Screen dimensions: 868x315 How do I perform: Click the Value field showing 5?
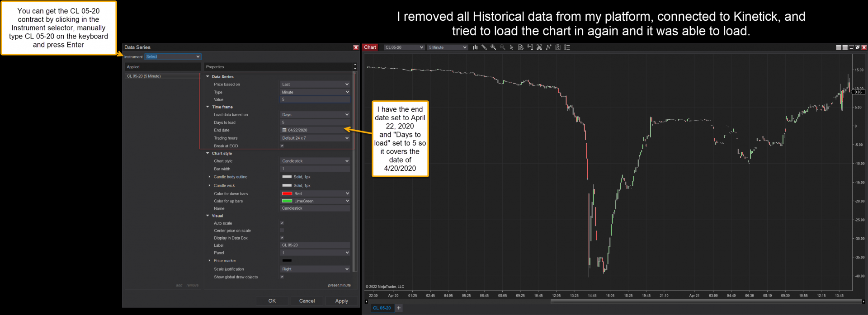pyautogui.click(x=315, y=99)
